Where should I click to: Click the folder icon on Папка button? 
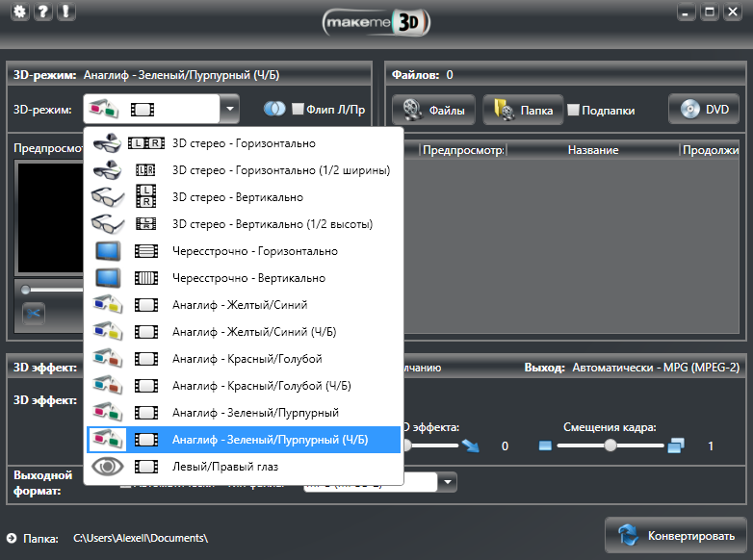click(x=504, y=110)
